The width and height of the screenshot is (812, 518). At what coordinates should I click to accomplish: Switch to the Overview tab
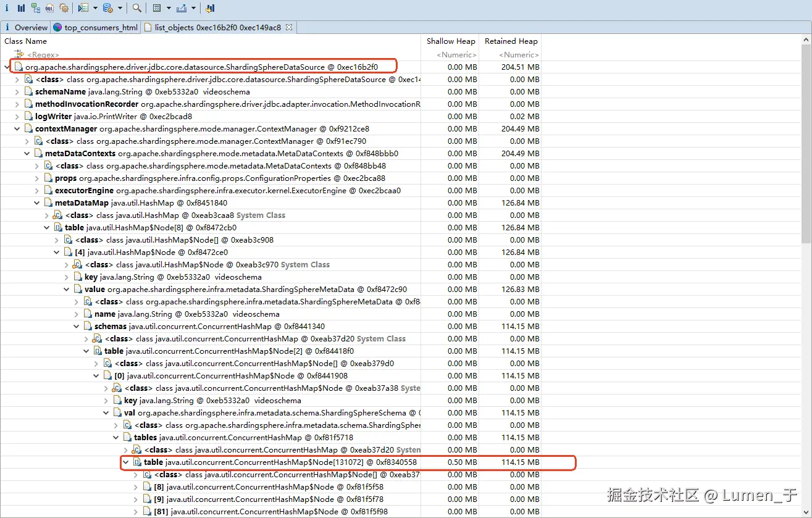point(30,27)
